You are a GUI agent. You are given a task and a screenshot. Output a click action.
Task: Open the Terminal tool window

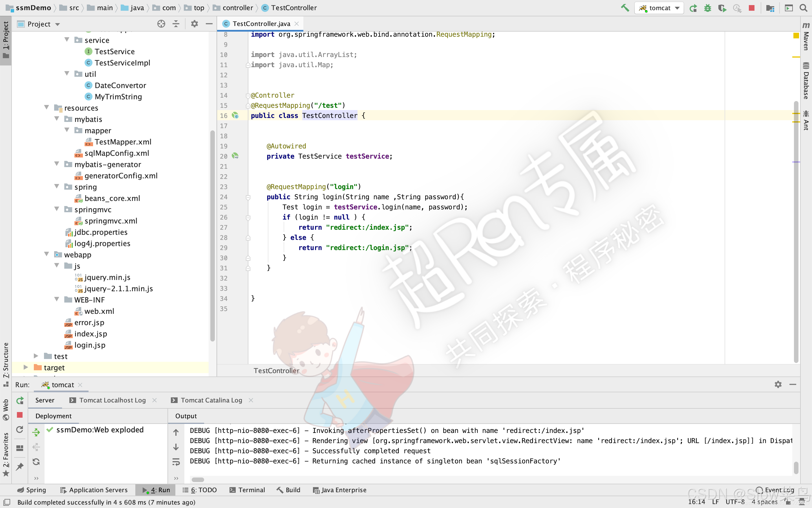(x=247, y=490)
